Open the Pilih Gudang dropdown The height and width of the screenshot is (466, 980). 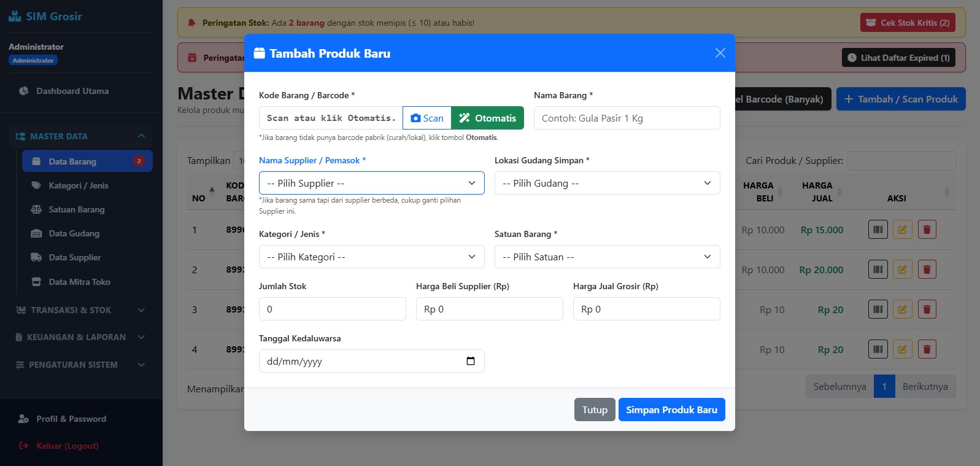click(608, 183)
